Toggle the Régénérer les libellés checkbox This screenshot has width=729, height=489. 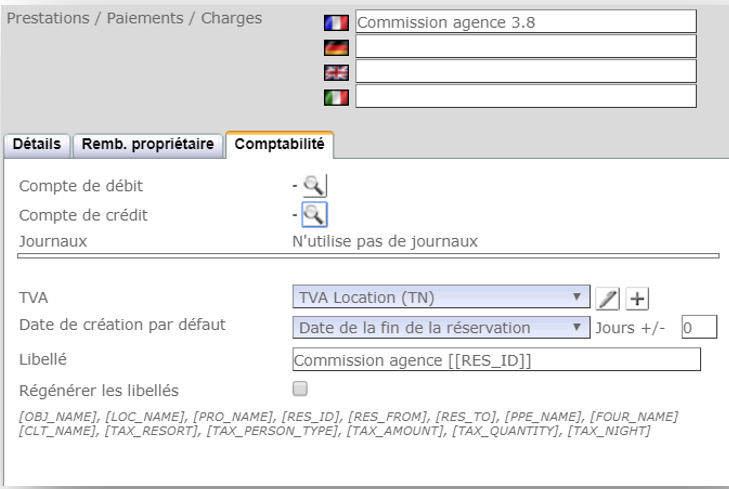pos(300,389)
